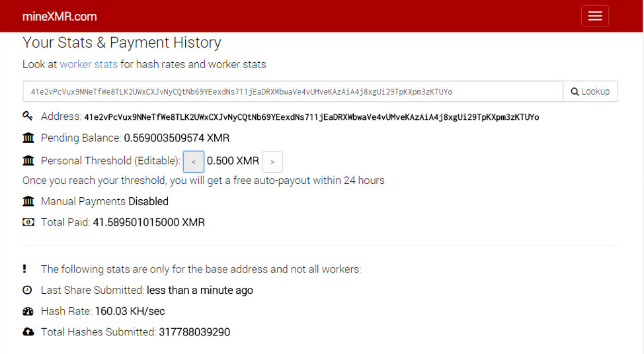Image resolution: width=644 pixels, height=354 pixels.
Task: Go to the mineXMR.com home logo
Action: (x=60, y=17)
